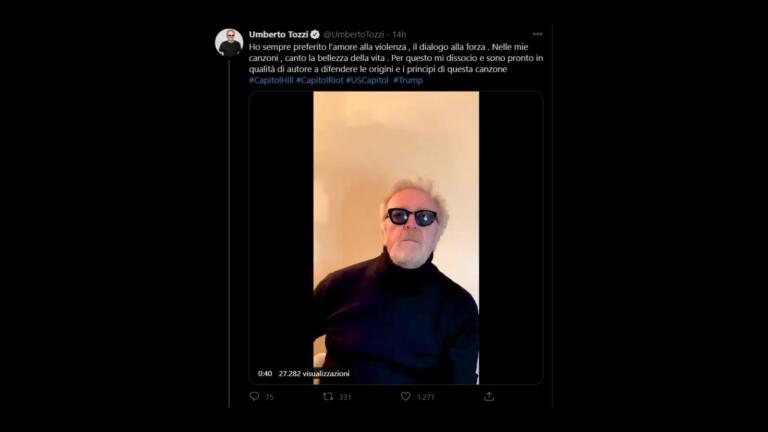Open the #USCapitol hashtag
This screenshot has width=768, height=432.
pyautogui.click(x=367, y=80)
